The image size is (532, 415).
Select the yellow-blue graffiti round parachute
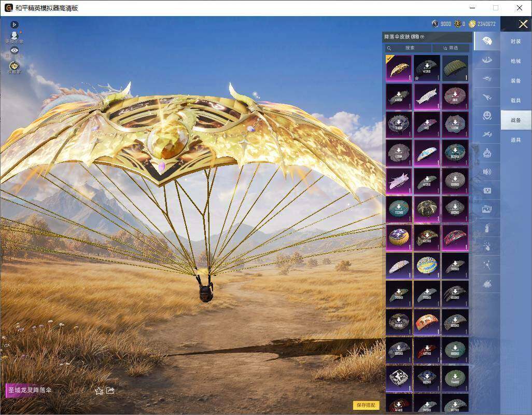click(427, 266)
